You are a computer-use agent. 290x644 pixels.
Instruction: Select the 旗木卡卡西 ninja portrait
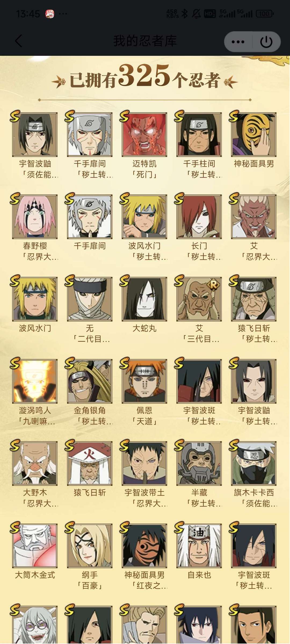tap(254, 463)
